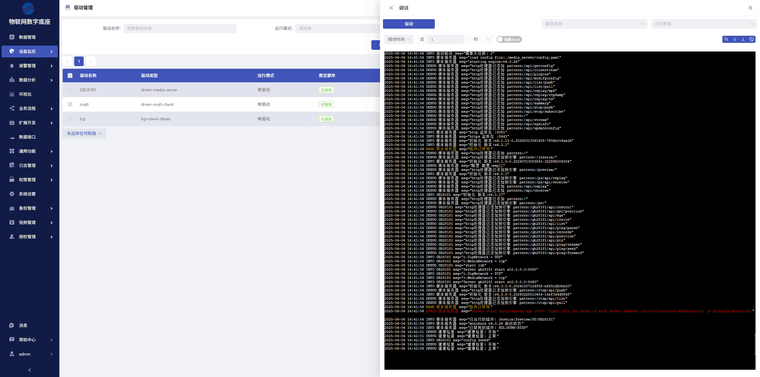Close the 调试 debug panel

(x=391, y=8)
